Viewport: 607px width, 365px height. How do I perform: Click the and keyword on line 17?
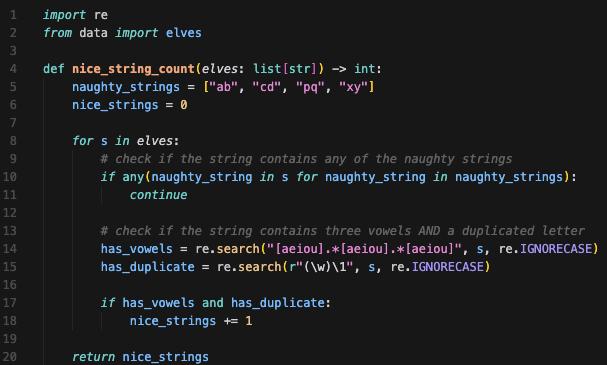213,303
